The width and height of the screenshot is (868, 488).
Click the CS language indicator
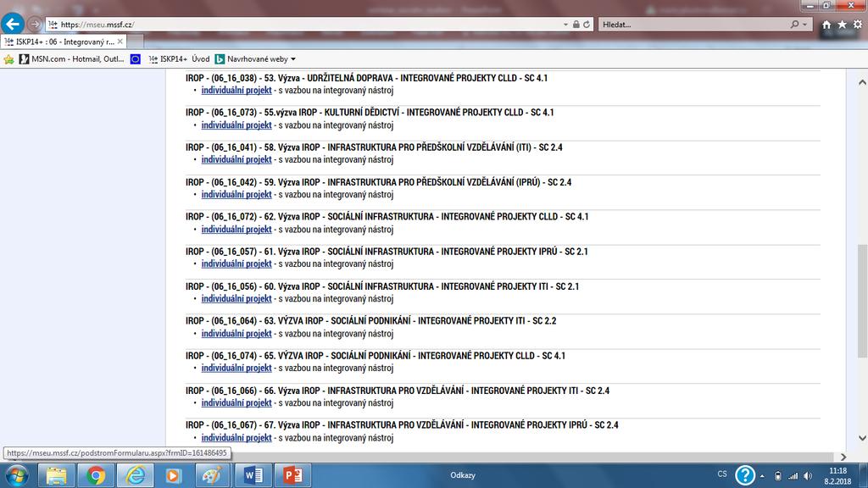click(722, 474)
